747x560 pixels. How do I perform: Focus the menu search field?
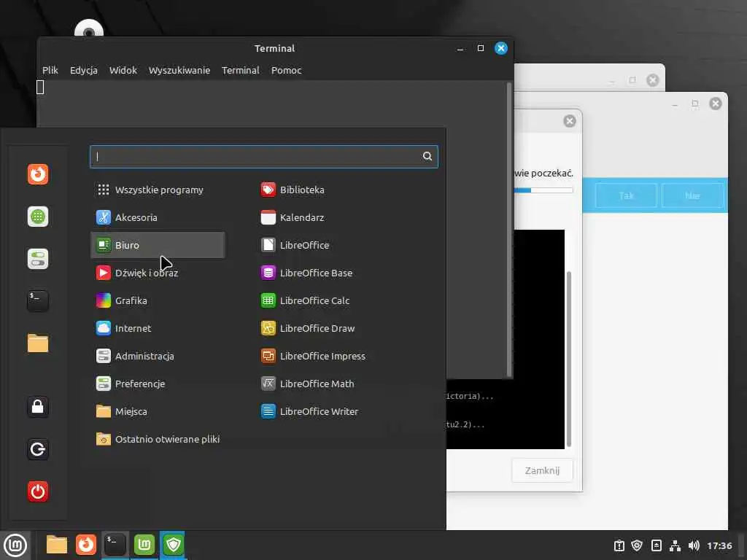263,156
